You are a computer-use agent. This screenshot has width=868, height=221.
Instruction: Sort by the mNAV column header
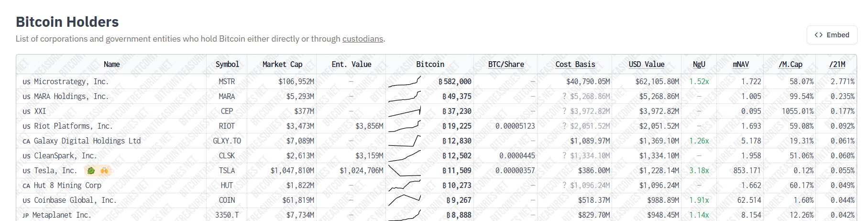(741, 64)
